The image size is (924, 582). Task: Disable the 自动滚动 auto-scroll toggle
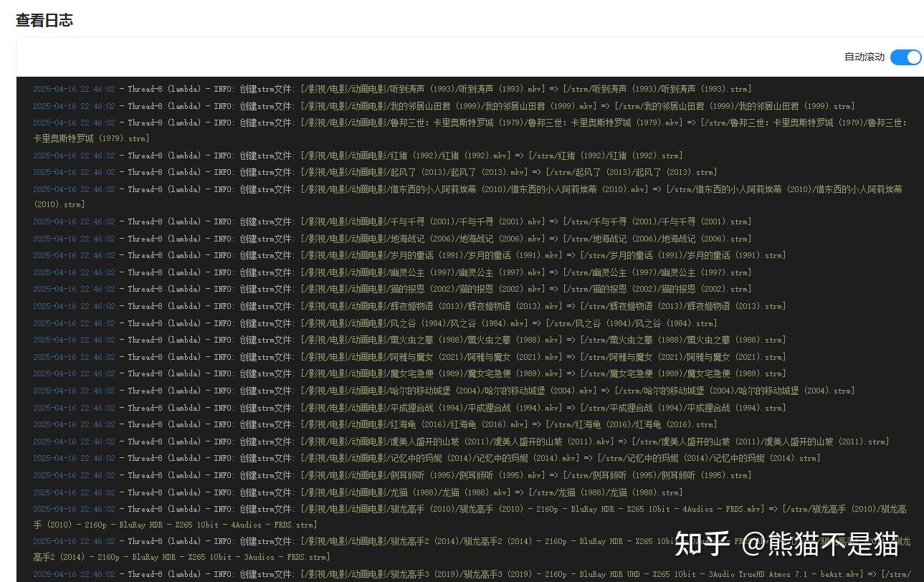(x=905, y=57)
